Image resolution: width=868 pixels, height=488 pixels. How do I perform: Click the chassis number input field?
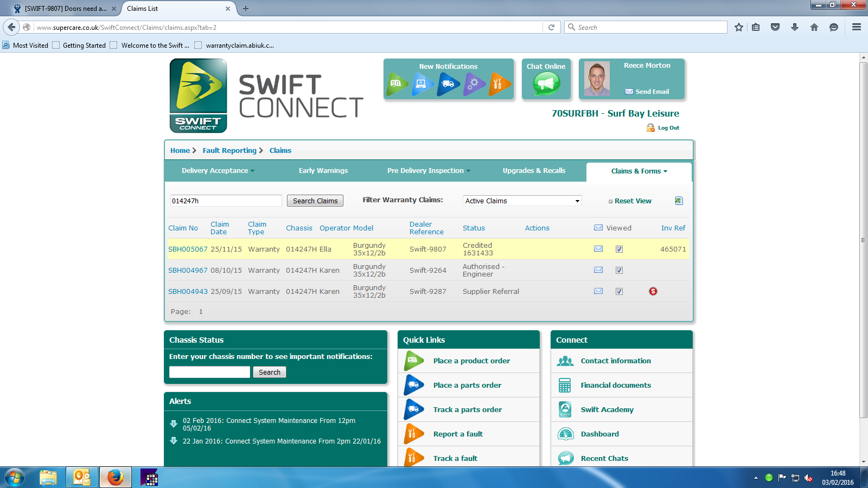(209, 372)
